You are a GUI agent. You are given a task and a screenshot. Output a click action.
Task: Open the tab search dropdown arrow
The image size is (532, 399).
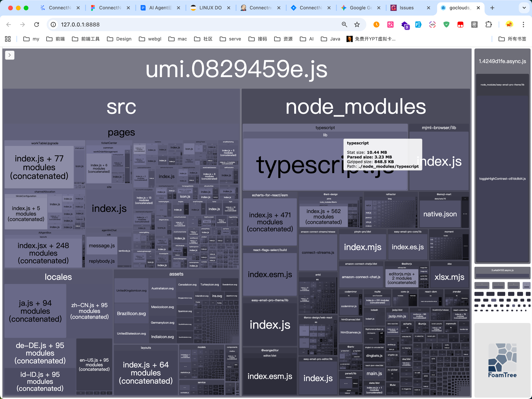click(524, 8)
